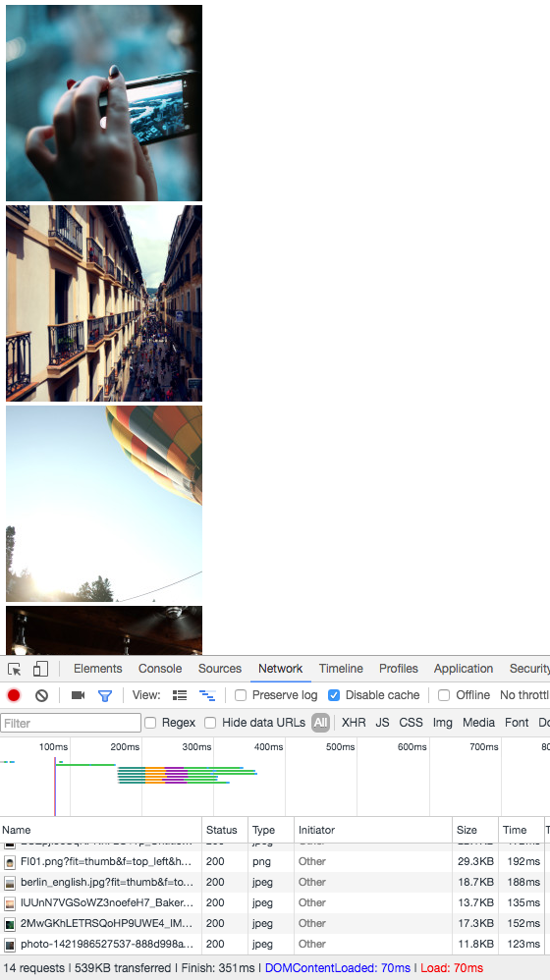
Task: Activate the inspect element picker icon
Action: pyautogui.click(x=15, y=669)
